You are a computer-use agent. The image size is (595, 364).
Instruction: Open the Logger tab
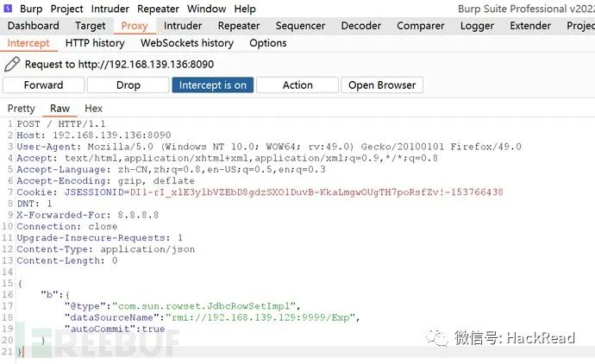point(477,26)
